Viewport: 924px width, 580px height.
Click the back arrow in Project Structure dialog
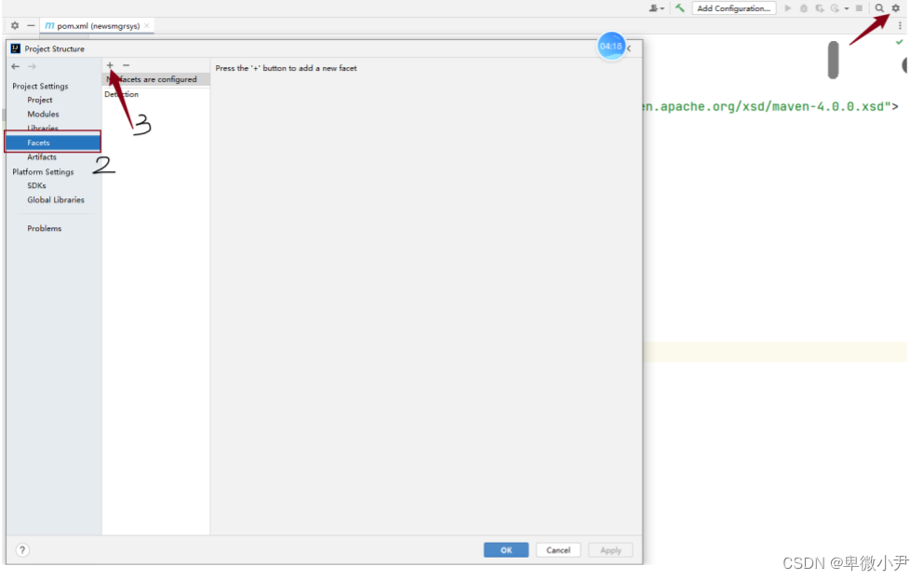click(x=16, y=66)
